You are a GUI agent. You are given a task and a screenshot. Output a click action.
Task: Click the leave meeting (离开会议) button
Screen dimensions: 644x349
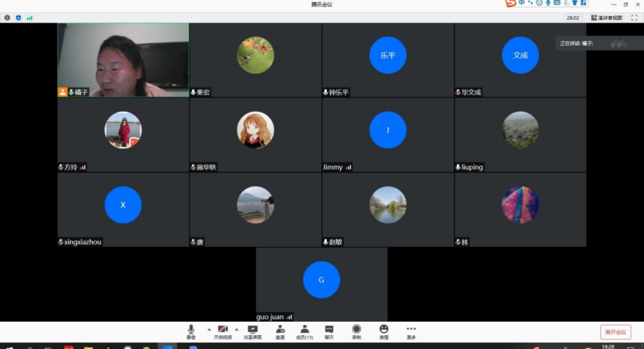tap(615, 332)
